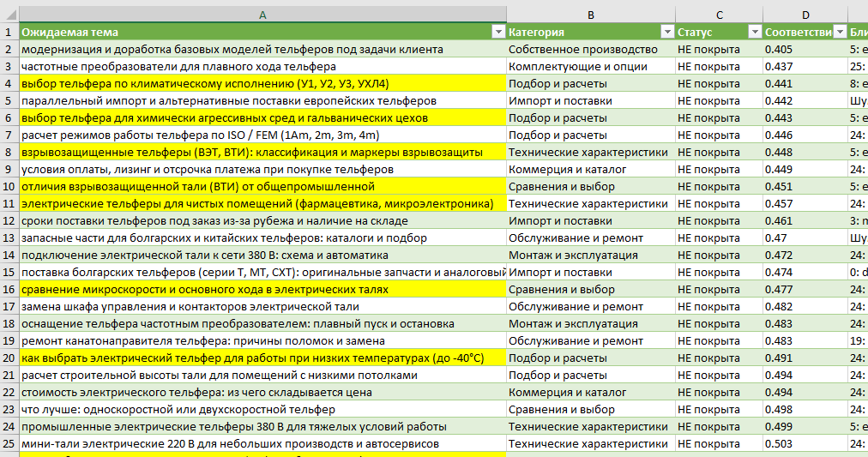
Task: Open filter dropdown for Статус column
Action: click(755, 32)
